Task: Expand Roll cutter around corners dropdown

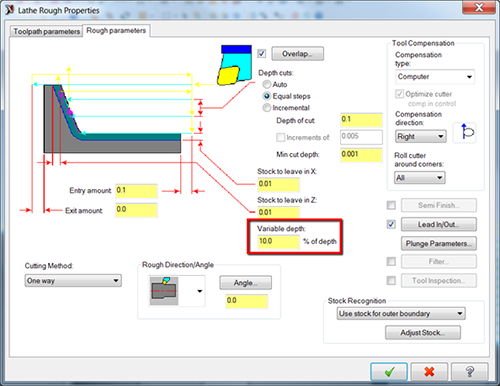Action: tap(420, 178)
